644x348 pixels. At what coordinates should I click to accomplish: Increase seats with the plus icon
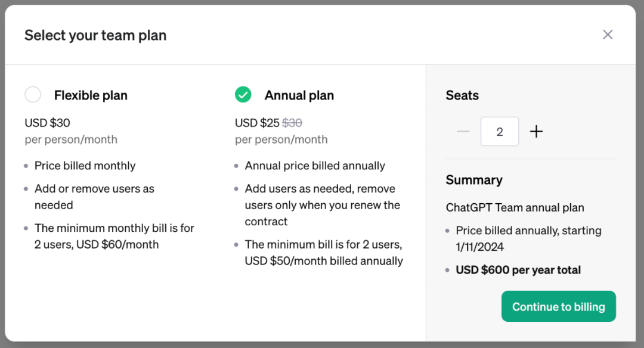tap(536, 132)
